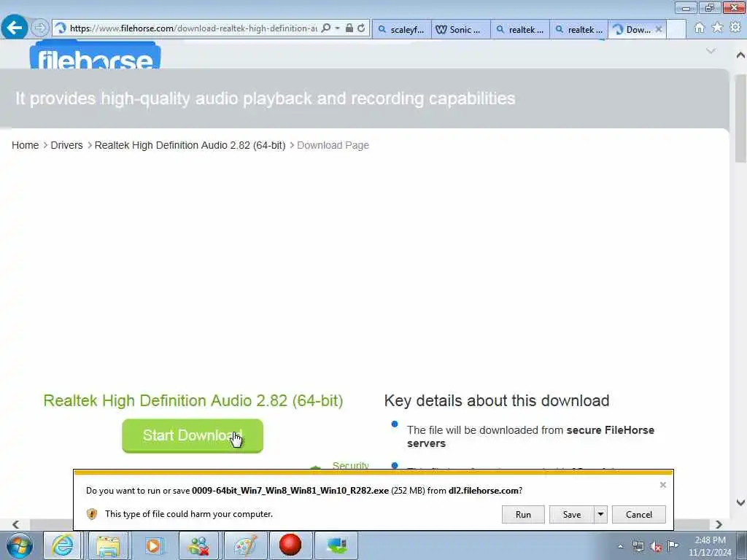Open Windows Explorer folder taskbar icon
747x560 pixels.
[108, 545]
